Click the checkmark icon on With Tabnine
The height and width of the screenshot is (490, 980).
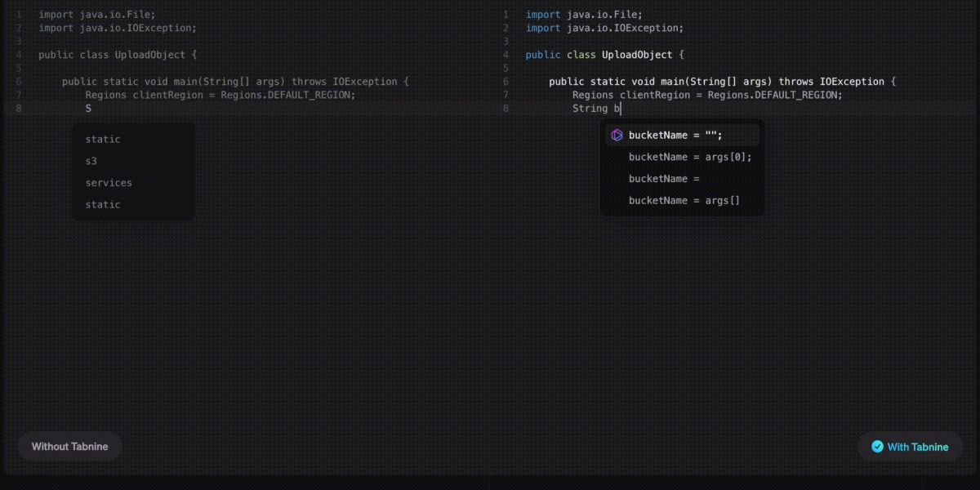(877, 447)
